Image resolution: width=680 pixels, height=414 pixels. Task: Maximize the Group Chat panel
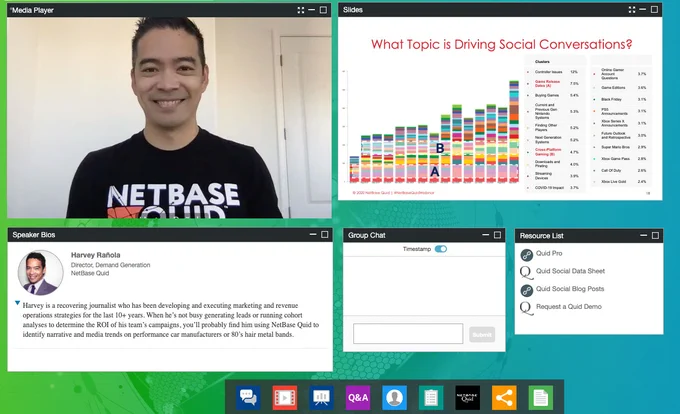click(x=497, y=235)
